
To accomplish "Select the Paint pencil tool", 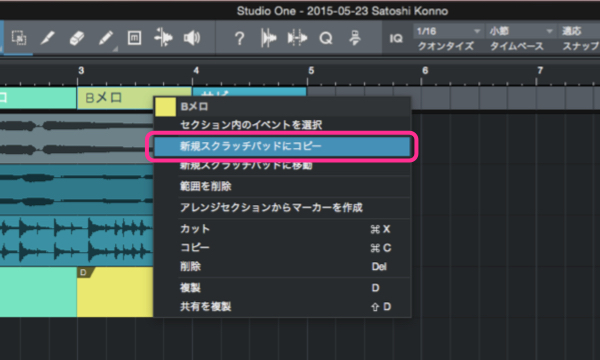I will [106, 37].
